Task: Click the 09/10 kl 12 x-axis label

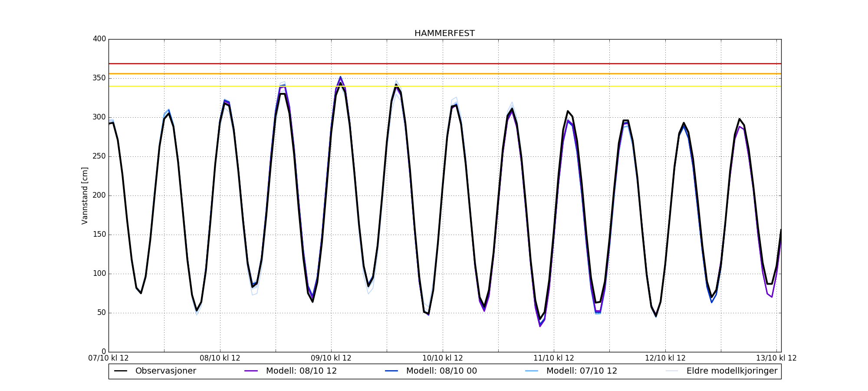Action: 331,358
